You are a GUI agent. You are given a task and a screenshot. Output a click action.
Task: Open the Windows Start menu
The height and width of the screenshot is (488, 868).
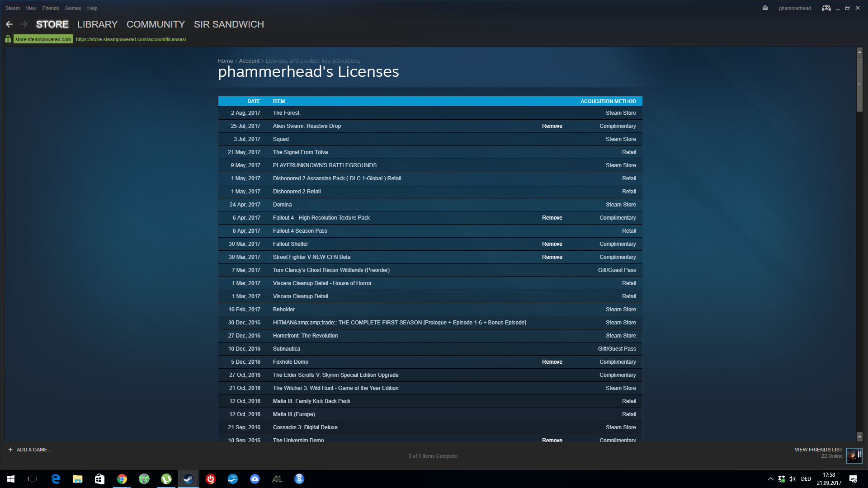pos(11,479)
